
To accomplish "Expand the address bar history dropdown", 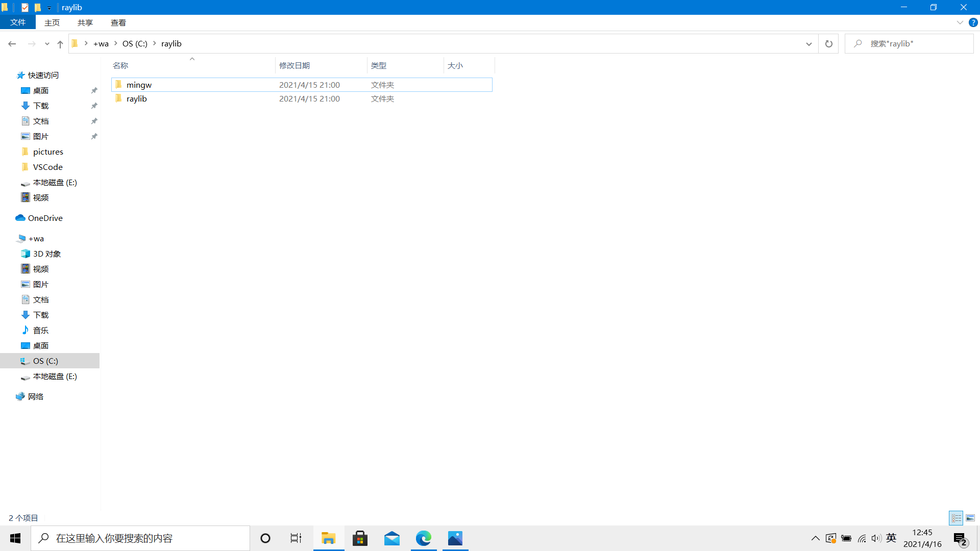I will [808, 44].
